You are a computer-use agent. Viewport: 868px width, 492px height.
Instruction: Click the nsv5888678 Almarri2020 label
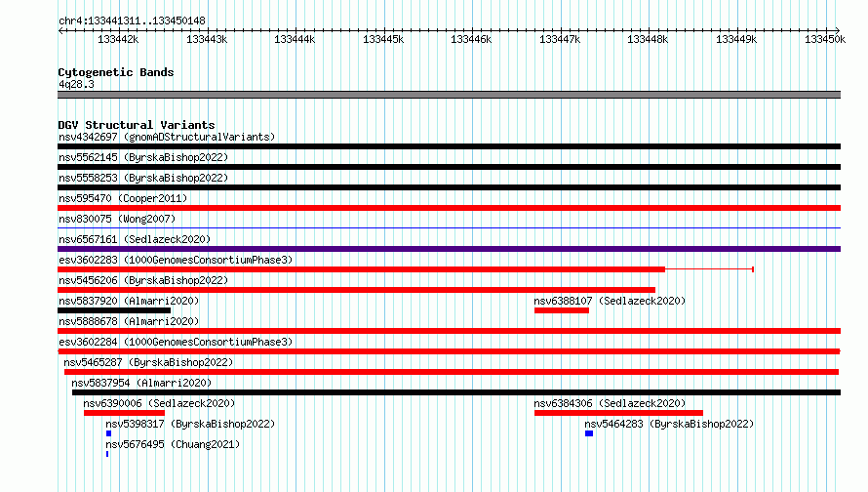[129, 321]
